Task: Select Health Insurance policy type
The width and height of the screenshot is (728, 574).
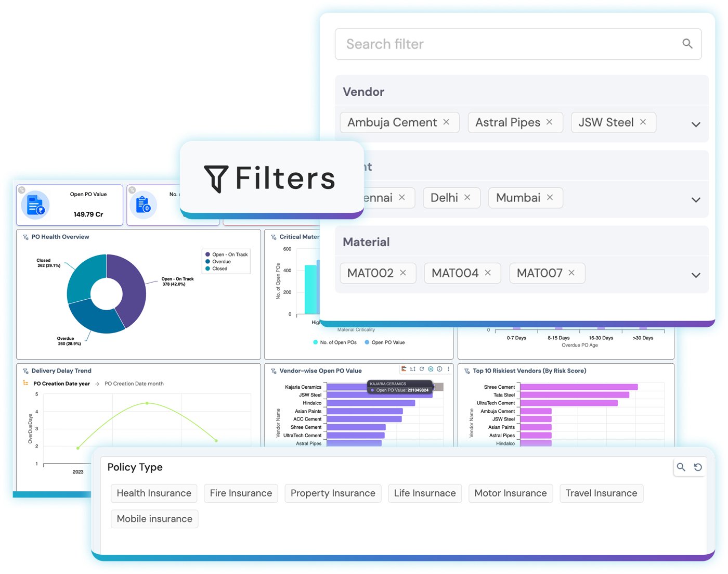Action: pyautogui.click(x=154, y=493)
